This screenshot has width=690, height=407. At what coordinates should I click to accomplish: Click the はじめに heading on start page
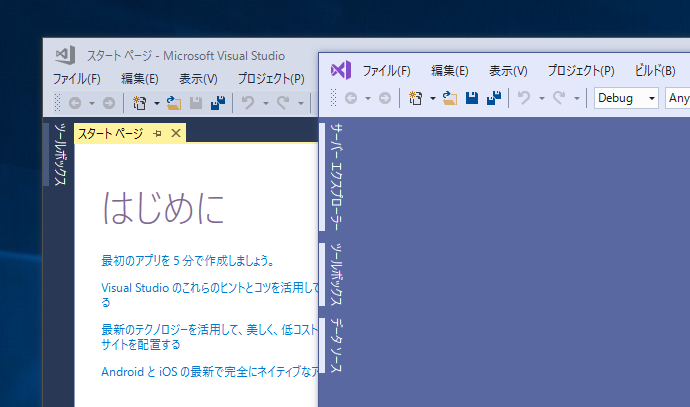[164, 208]
